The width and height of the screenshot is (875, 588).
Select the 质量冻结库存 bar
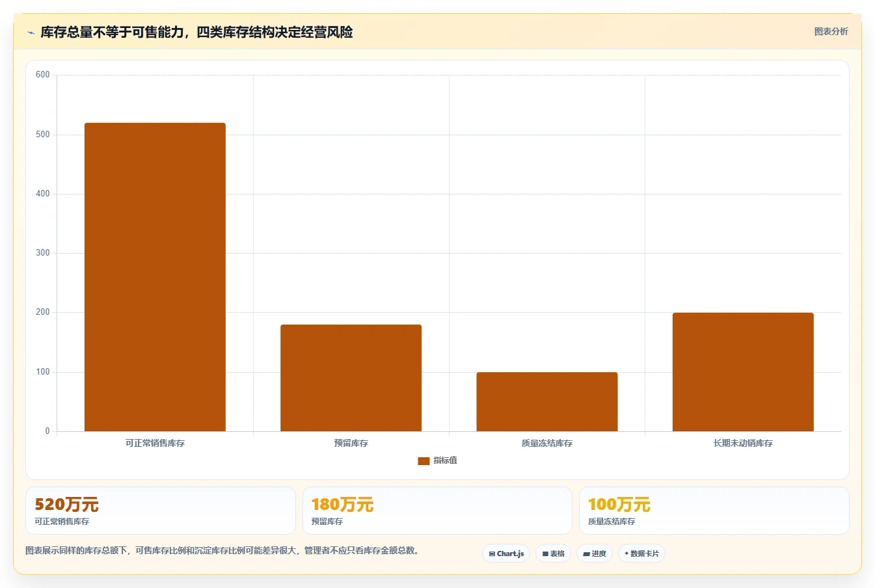(546, 401)
